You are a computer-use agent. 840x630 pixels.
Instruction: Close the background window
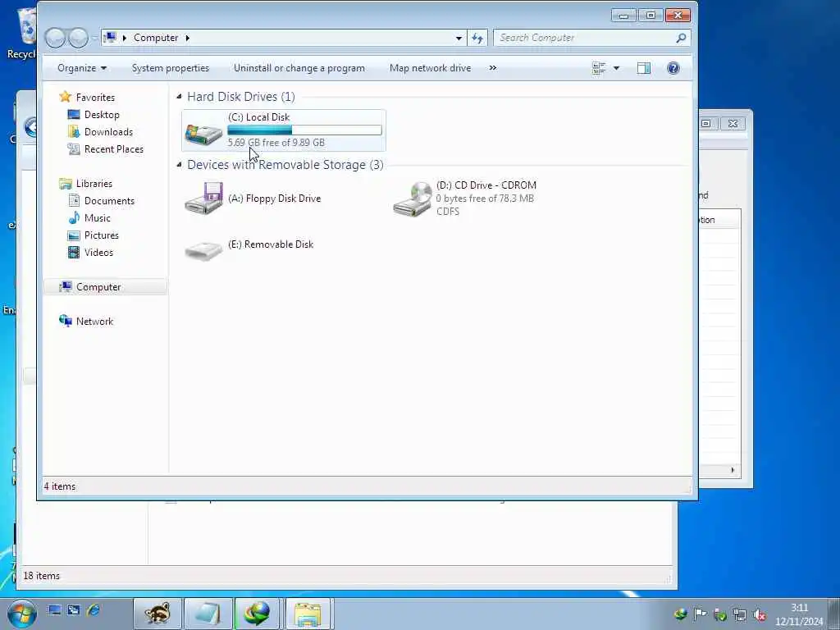click(x=733, y=124)
